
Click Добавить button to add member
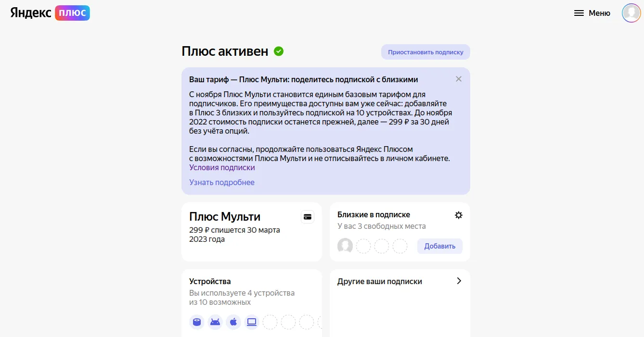(x=440, y=246)
